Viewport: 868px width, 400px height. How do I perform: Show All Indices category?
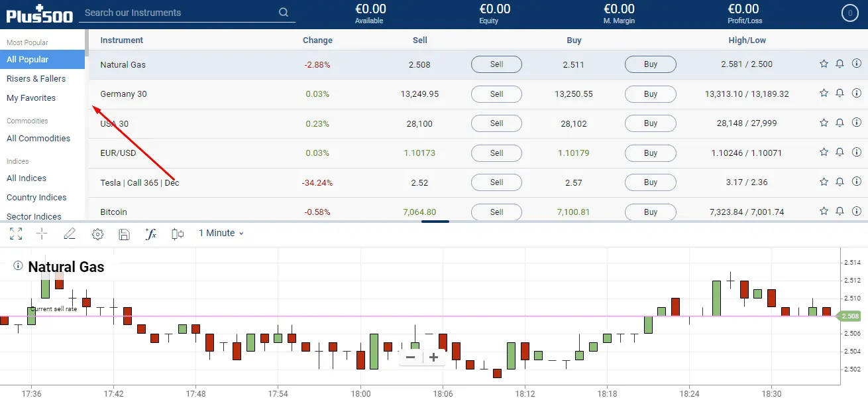[x=27, y=178]
